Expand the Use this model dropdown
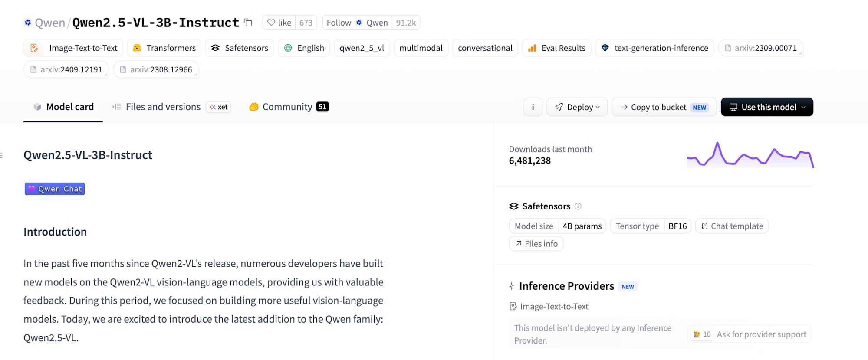Image resolution: width=868 pixels, height=360 pixels. (767, 107)
